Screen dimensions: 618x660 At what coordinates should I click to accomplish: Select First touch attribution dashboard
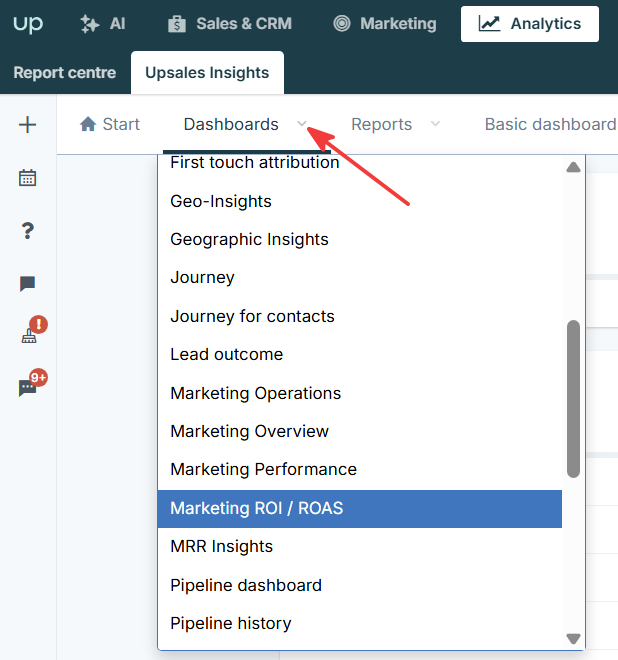pyautogui.click(x=360, y=163)
